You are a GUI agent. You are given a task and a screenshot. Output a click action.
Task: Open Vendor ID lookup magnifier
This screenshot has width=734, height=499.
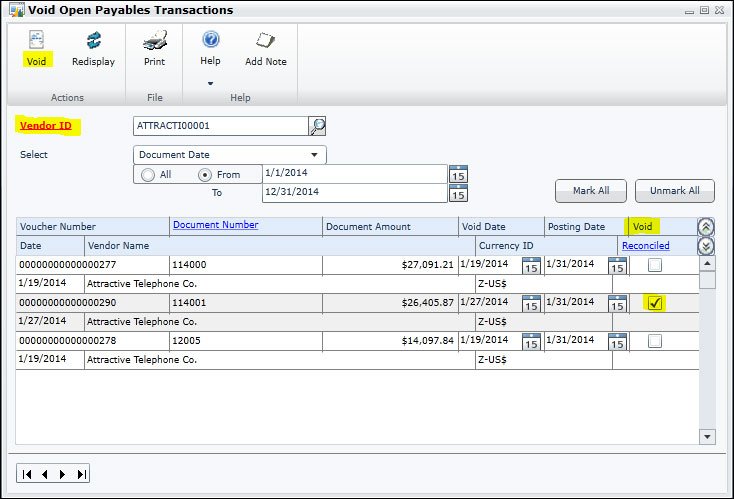pos(317,126)
